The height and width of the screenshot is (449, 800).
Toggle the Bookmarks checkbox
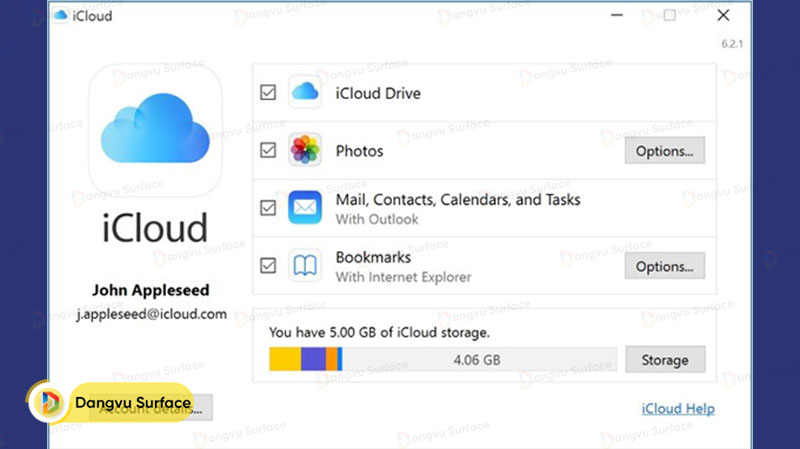[268, 265]
